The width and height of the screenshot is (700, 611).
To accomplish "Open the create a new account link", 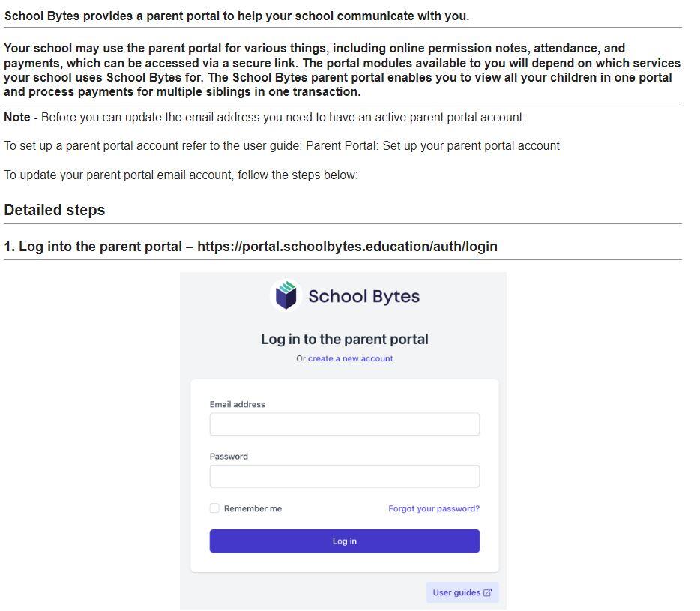I will coord(351,358).
